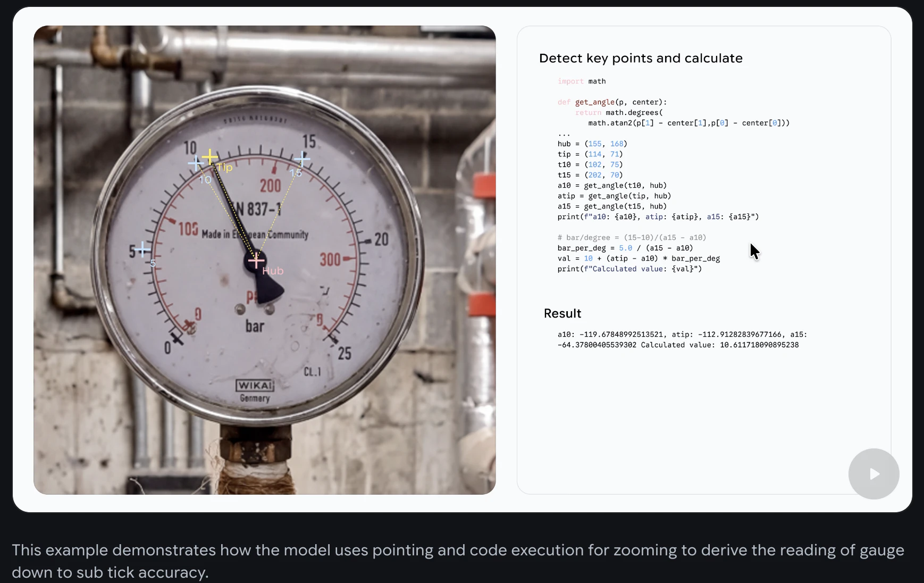Click the bar/degree comment line
The height and width of the screenshot is (583, 924).
click(632, 237)
